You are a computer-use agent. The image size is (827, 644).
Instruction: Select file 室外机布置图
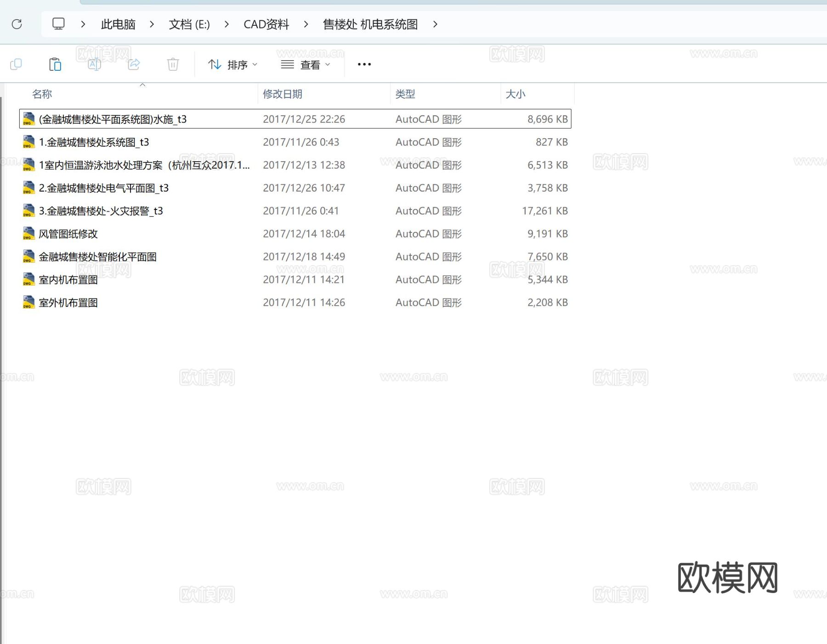click(68, 303)
